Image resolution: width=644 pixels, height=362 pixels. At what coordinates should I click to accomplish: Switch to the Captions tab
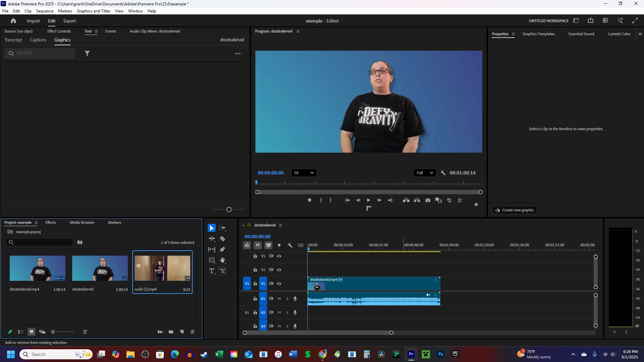pyautogui.click(x=38, y=40)
